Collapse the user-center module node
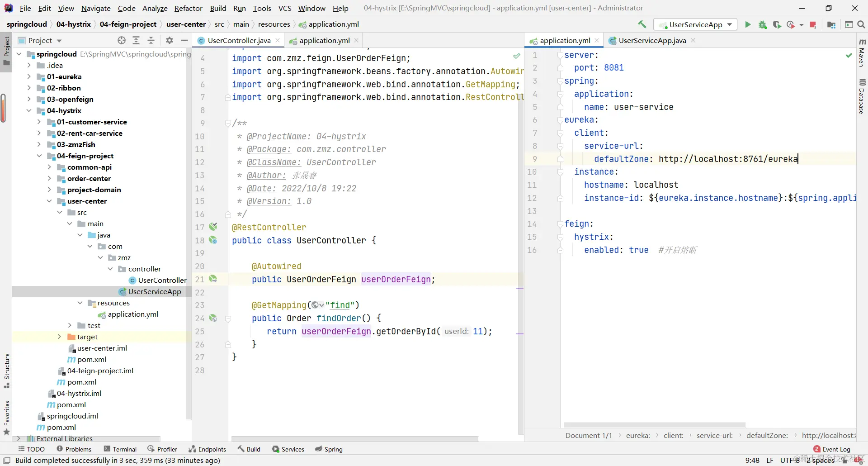 click(49, 201)
